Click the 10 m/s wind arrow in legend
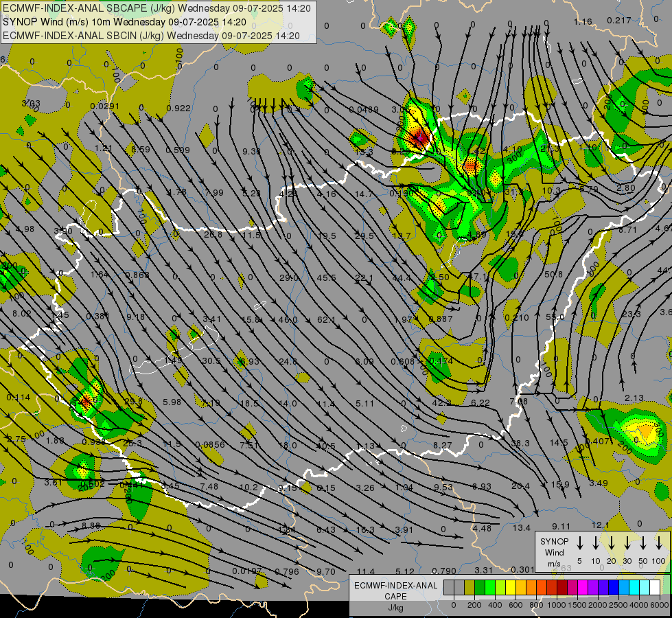The width and height of the screenshot is (672, 618). [595, 543]
